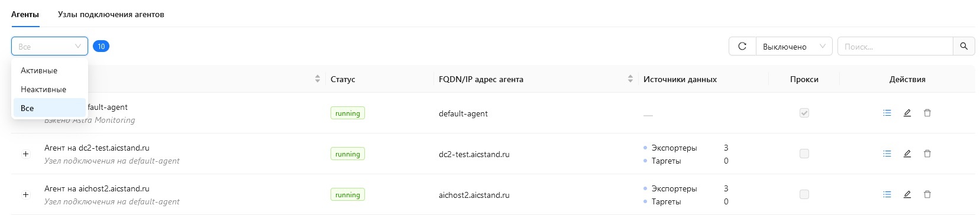
Task: Select Активные option in filter list
Action: (x=50, y=70)
